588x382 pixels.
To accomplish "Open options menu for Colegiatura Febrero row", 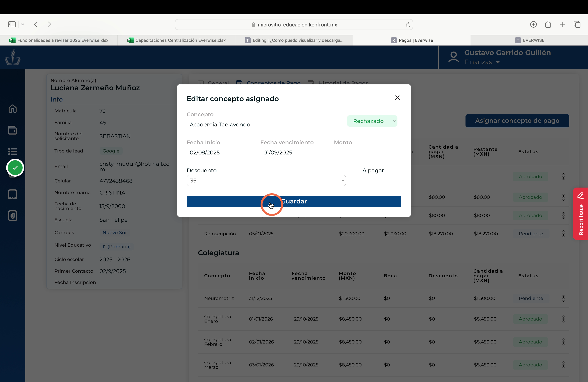I will coord(563,342).
